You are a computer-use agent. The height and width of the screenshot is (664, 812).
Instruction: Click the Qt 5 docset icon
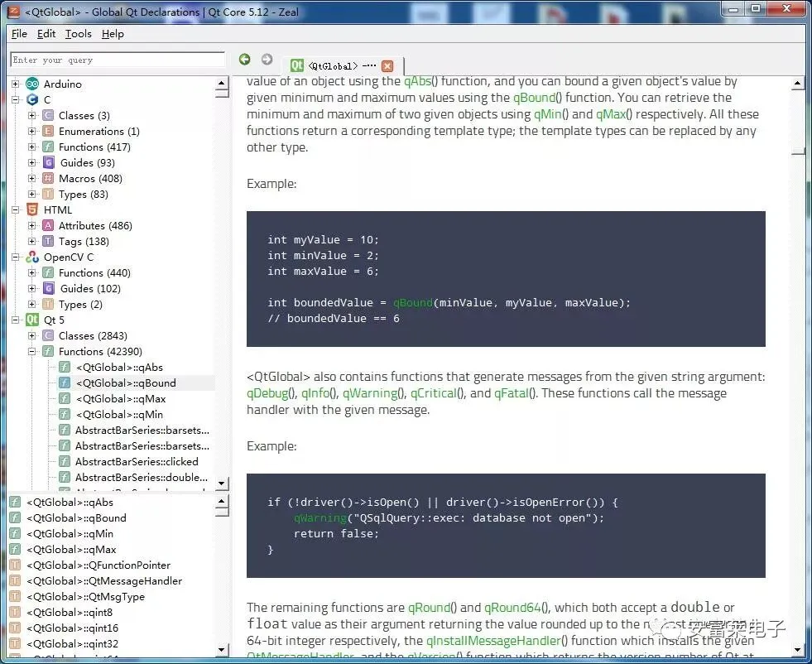32,320
